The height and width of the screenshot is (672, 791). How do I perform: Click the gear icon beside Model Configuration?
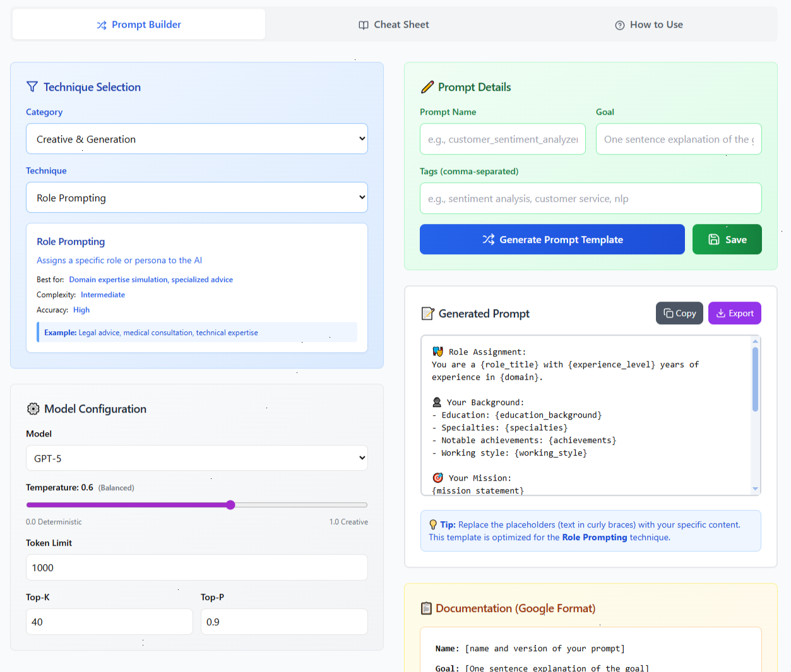[x=33, y=409]
